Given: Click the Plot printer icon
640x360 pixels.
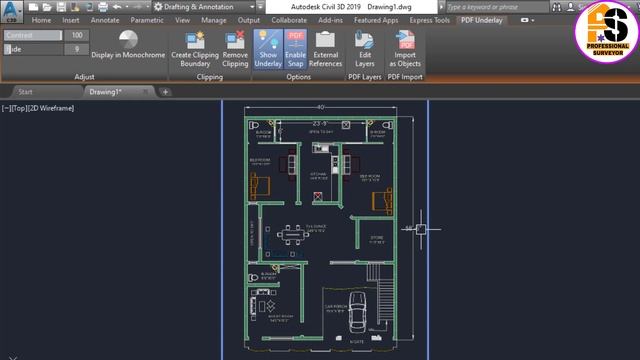Looking at the screenshot, I should pos(103,7).
